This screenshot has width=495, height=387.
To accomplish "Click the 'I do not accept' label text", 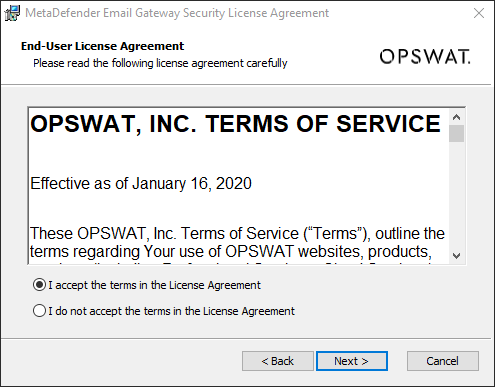I will point(171,311).
